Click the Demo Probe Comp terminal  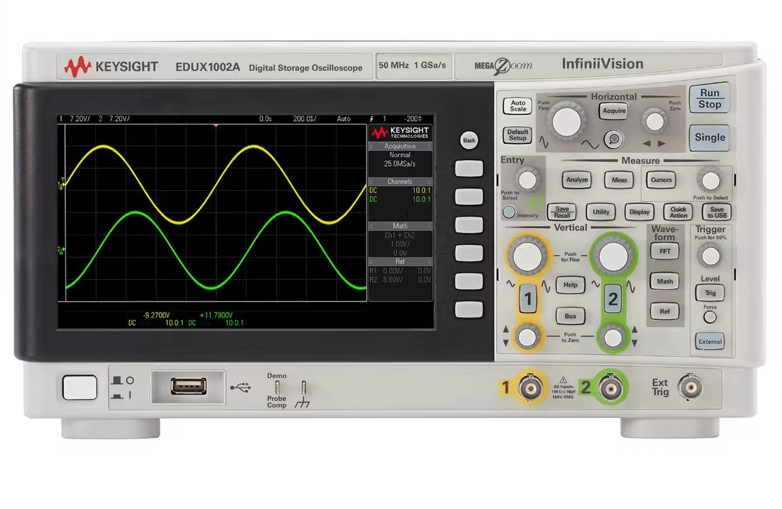click(277, 387)
